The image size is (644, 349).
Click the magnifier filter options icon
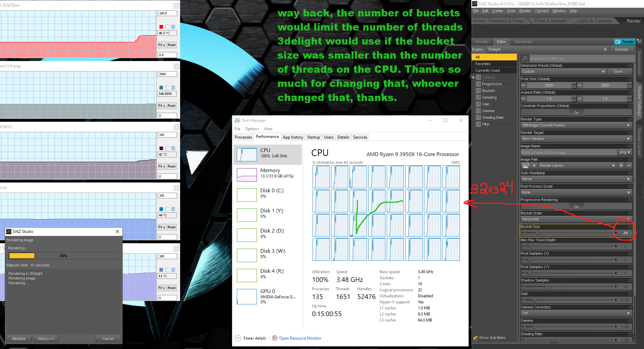pos(525,58)
